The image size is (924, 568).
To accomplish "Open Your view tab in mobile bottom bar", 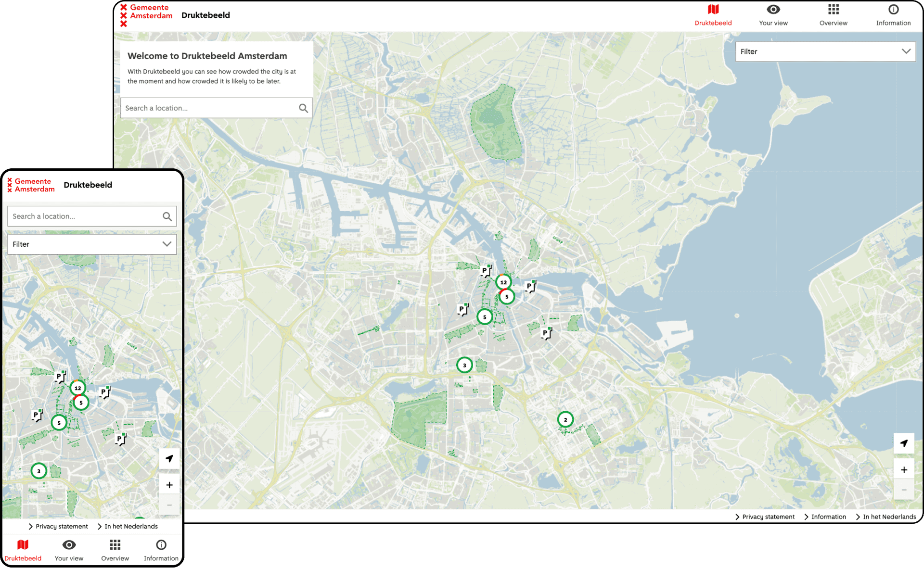I will click(x=69, y=550).
